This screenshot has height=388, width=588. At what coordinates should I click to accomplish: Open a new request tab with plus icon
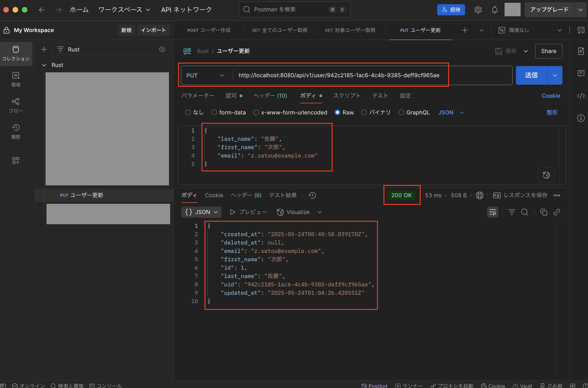(465, 30)
